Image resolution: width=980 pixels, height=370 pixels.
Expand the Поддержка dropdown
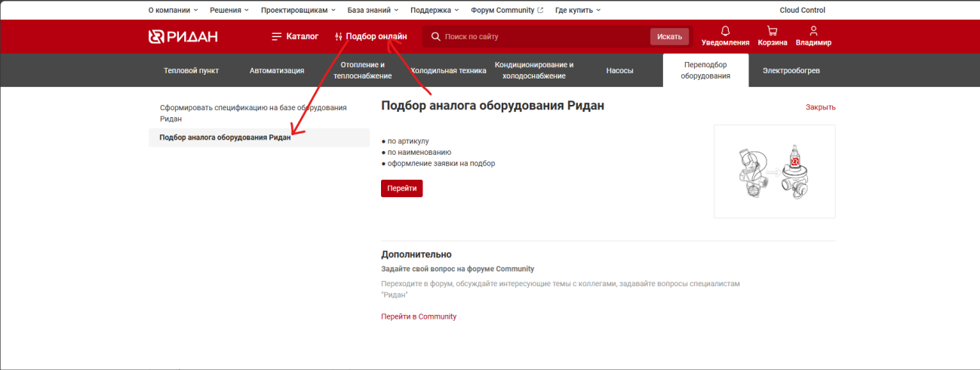[x=435, y=10]
